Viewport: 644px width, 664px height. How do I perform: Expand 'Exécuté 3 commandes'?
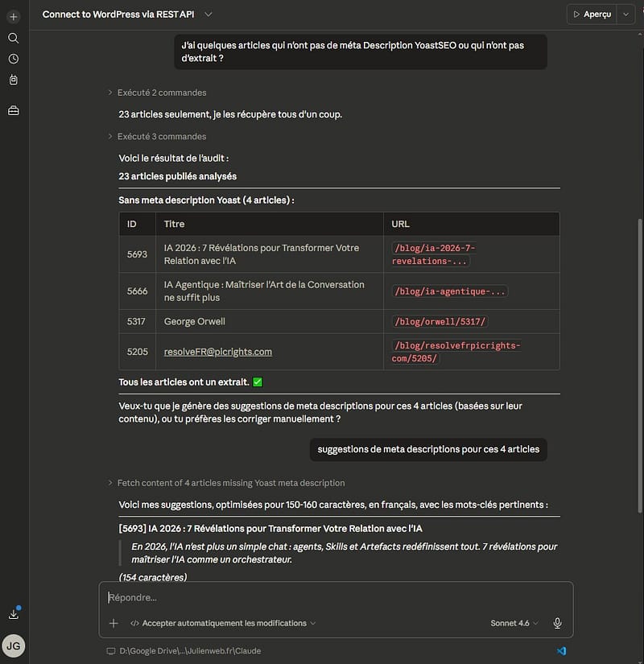(x=161, y=136)
